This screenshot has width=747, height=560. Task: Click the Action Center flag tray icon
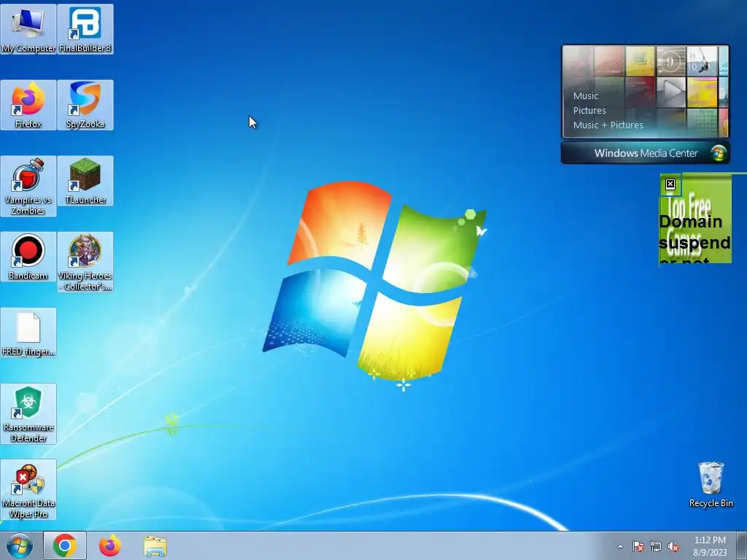[638, 546]
